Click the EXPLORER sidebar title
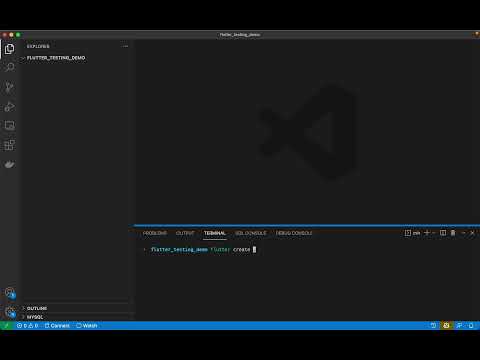This screenshot has height=360, width=480. click(x=38, y=46)
